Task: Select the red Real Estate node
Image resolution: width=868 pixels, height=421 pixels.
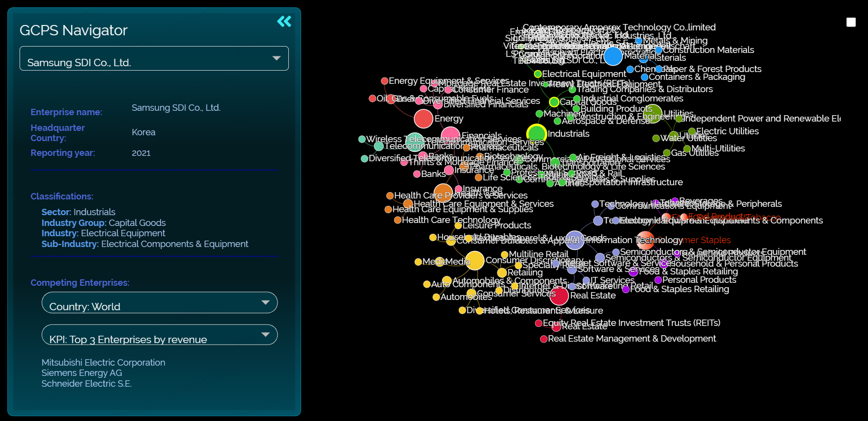Action: click(x=559, y=296)
